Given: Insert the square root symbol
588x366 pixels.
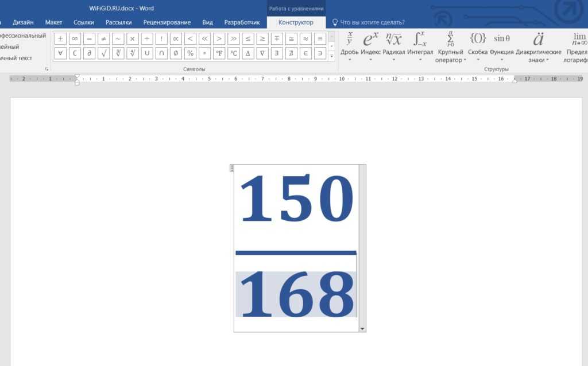Looking at the screenshot, I should pos(103,53).
